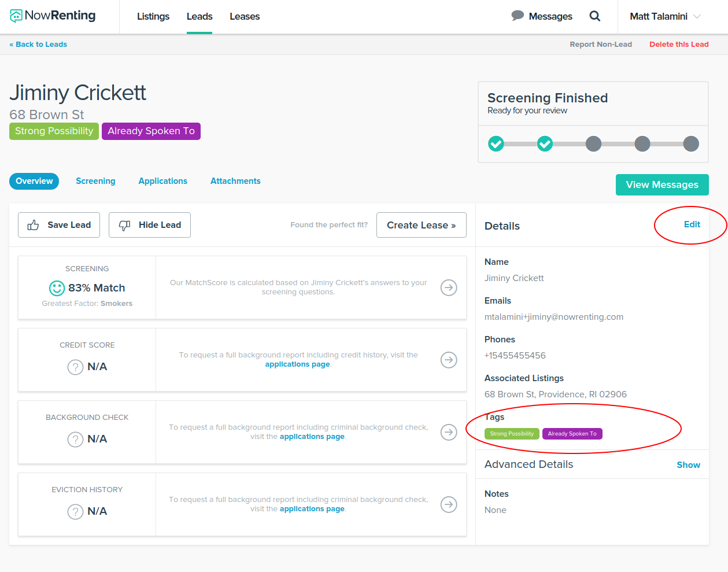The width and height of the screenshot is (728, 572).
Task: Click the Hide Lead button
Action: [150, 225]
